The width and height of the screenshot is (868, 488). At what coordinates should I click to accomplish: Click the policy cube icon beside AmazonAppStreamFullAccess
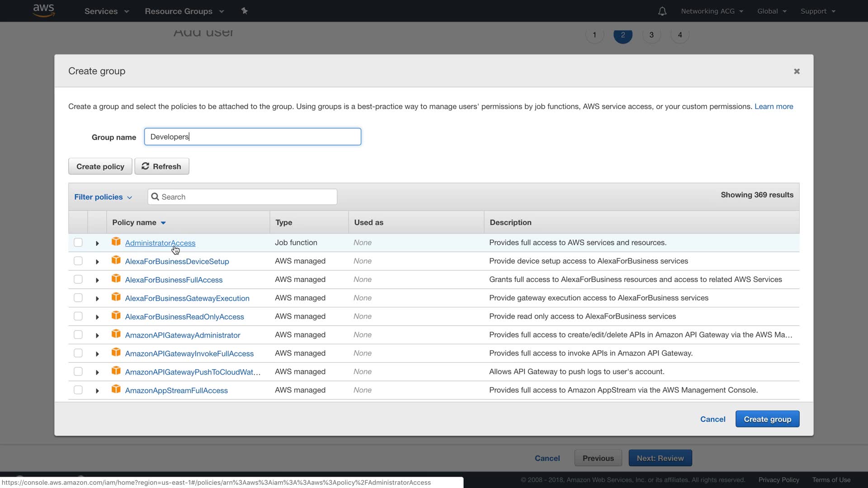tap(116, 389)
